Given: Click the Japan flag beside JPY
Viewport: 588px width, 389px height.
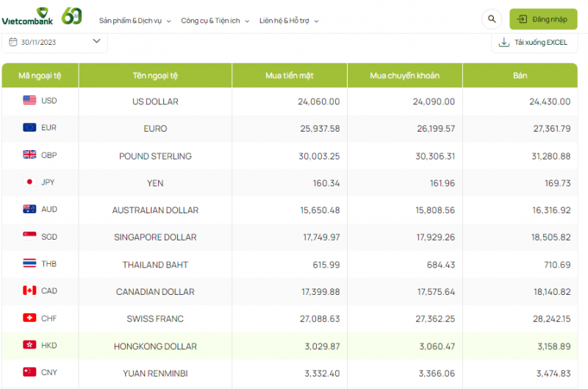Looking at the screenshot, I should click(x=29, y=182).
